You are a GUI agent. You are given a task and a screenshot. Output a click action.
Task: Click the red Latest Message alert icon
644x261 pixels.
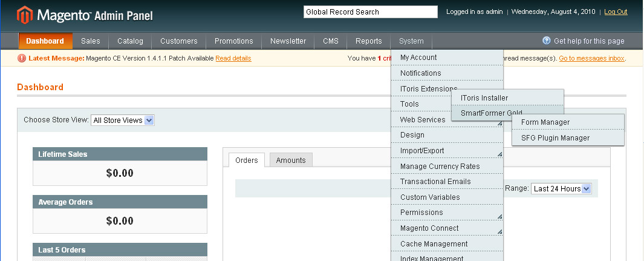click(x=22, y=58)
